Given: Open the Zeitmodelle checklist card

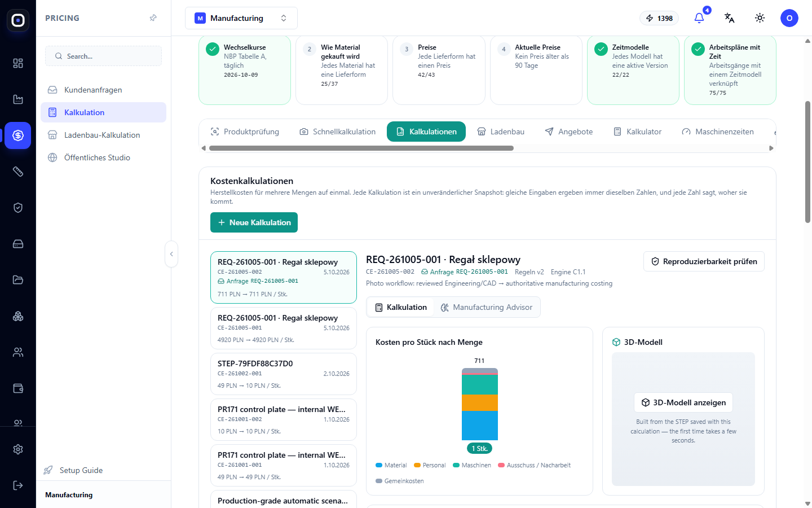Looking at the screenshot, I should (633, 70).
